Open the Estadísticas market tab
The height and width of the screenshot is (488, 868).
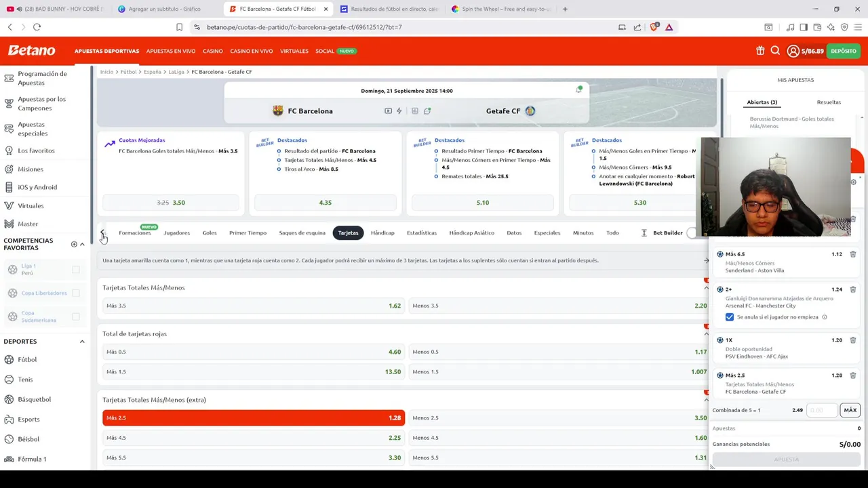coord(422,233)
